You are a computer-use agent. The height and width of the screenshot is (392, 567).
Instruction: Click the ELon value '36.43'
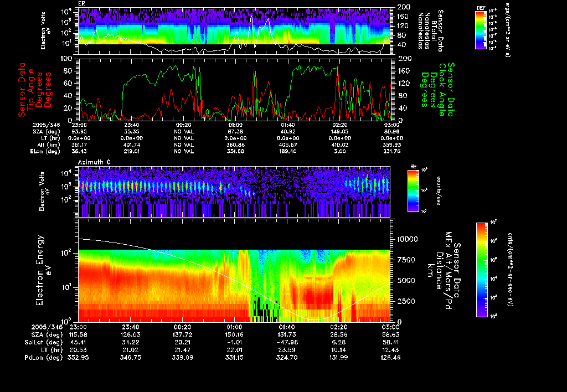(79, 152)
